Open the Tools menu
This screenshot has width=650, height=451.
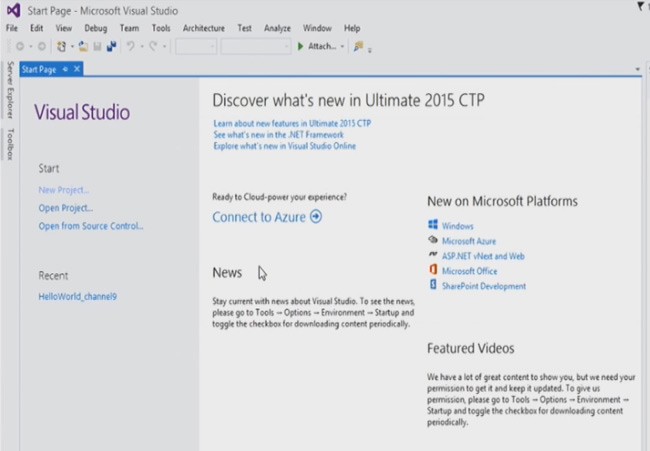pyautogui.click(x=161, y=28)
